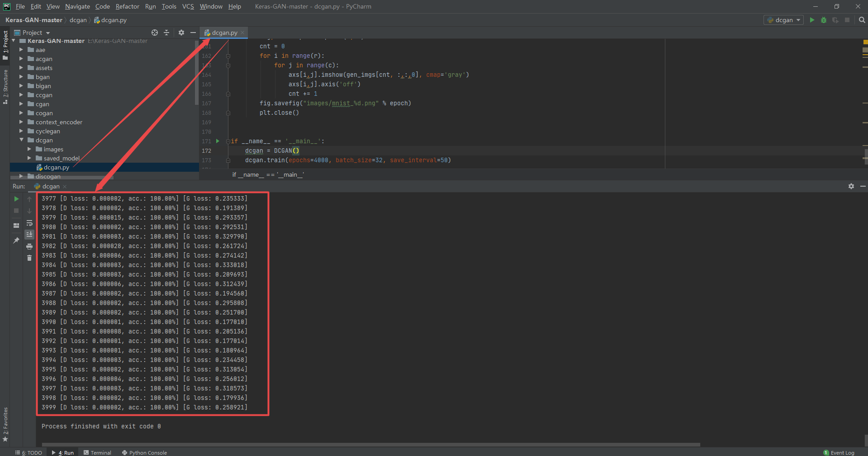Open the Python Console tool window
This screenshot has width=868, height=456.
[145, 452]
